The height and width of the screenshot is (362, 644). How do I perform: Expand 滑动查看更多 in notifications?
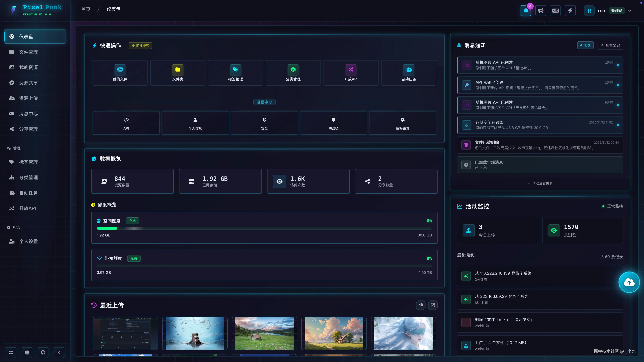pos(540,183)
